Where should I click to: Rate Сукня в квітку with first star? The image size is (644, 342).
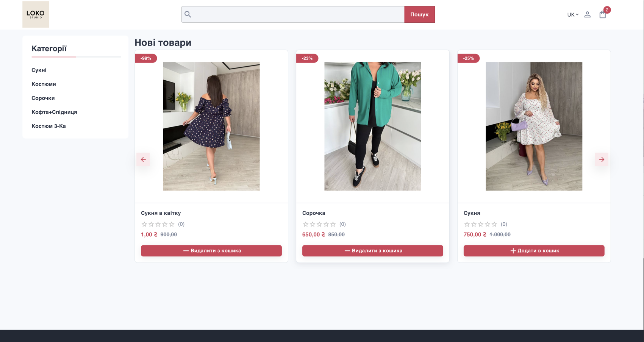tap(144, 224)
